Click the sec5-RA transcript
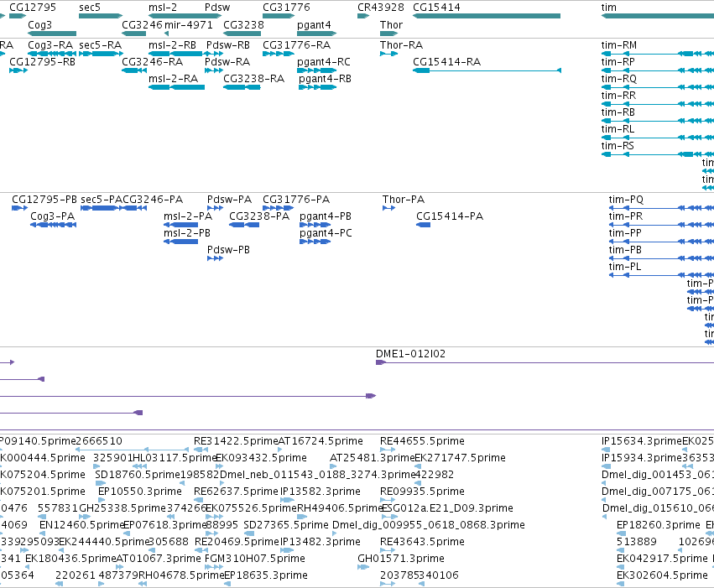Viewport: 714px width, 588px height. 101,54
